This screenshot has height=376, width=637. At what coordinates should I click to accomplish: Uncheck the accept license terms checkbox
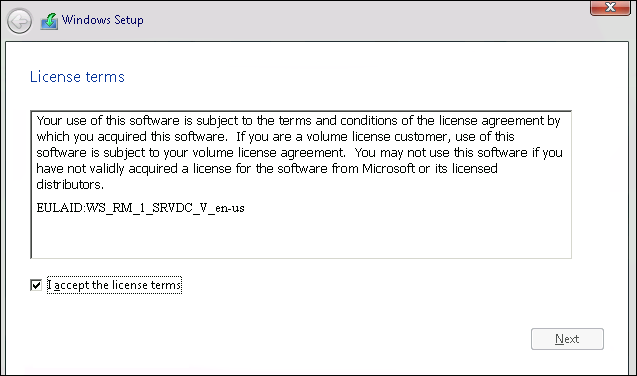(x=36, y=285)
